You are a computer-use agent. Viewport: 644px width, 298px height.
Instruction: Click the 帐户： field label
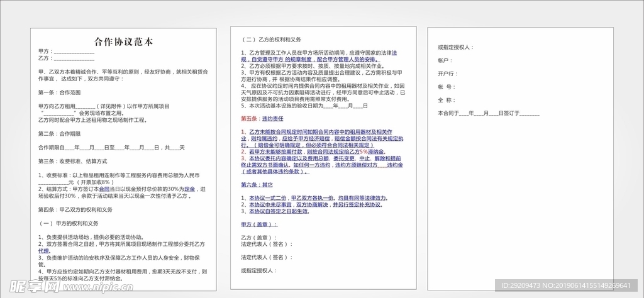click(445, 60)
